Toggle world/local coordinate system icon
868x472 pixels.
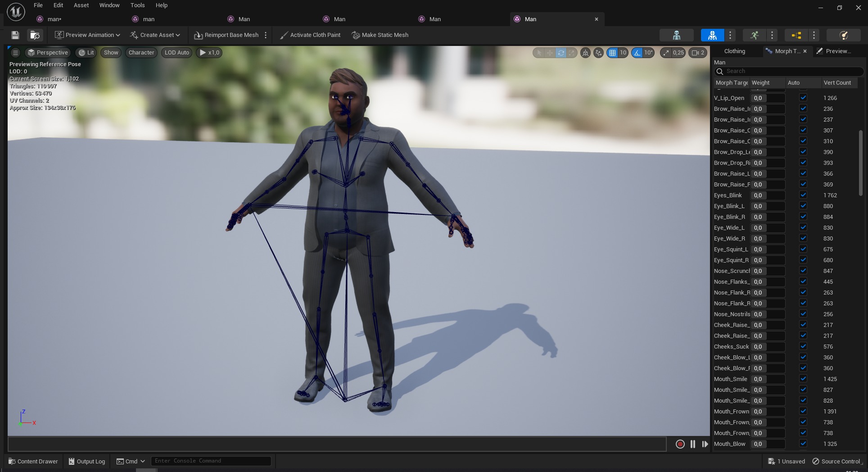pos(585,53)
